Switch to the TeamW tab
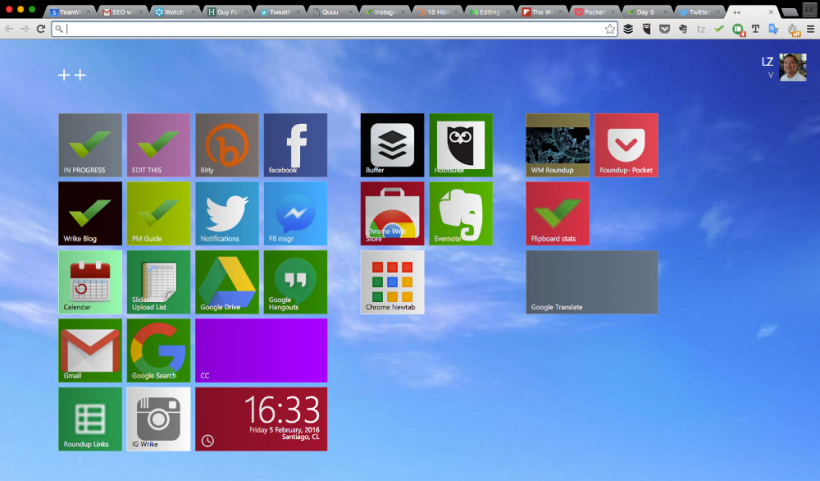Screen dimensions: 820x481 pos(71,12)
